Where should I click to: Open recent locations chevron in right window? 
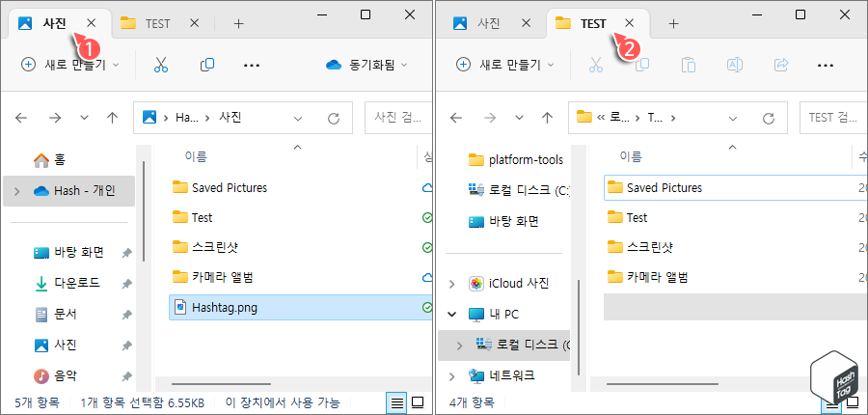tap(519, 118)
